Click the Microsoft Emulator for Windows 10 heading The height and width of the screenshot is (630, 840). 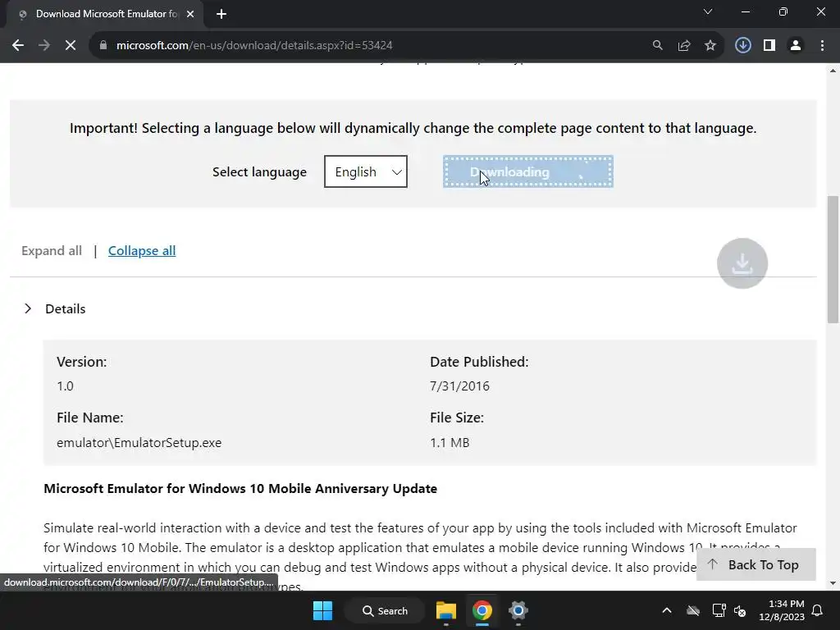(x=240, y=489)
